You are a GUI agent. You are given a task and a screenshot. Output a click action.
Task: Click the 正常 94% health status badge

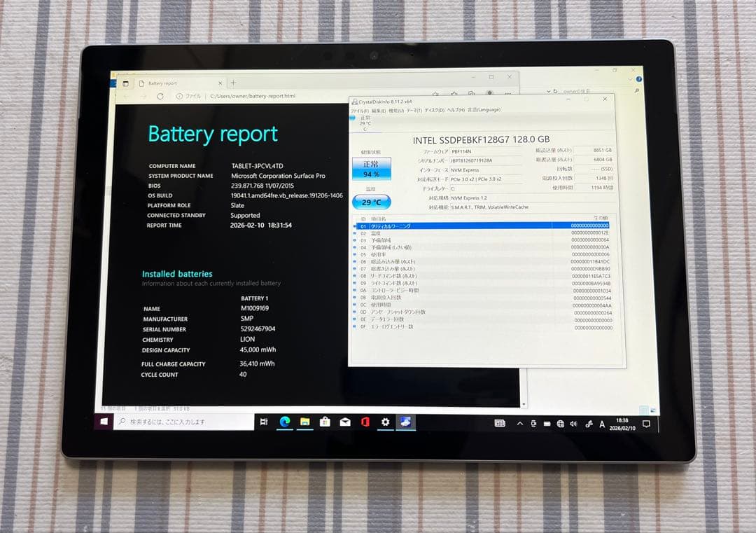[370, 168]
